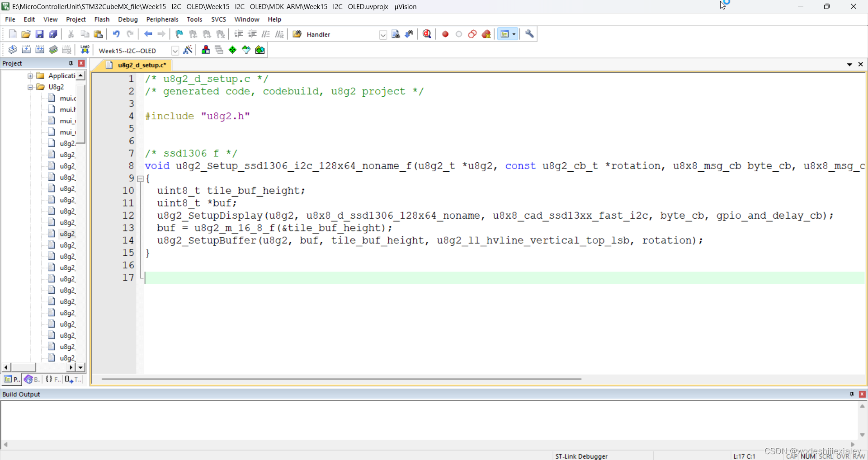Select mui.c file in project tree
The width and height of the screenshot is (868, 460).
[x=67, y=99]
